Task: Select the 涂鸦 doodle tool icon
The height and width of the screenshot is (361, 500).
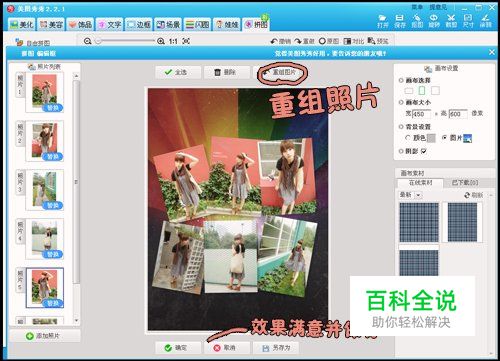Action: (485, 21)
